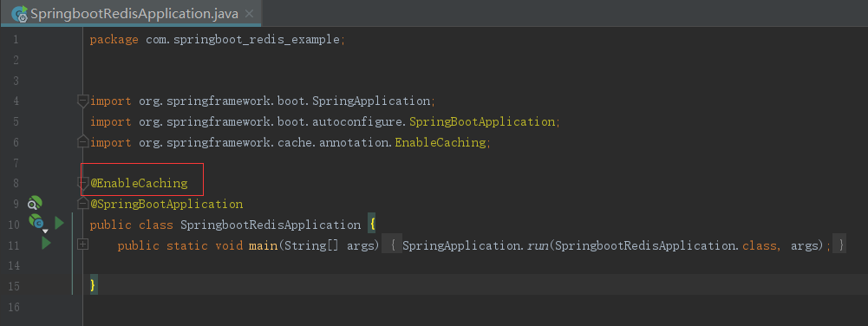Click the public keyword on line 10

coord(111,225)
